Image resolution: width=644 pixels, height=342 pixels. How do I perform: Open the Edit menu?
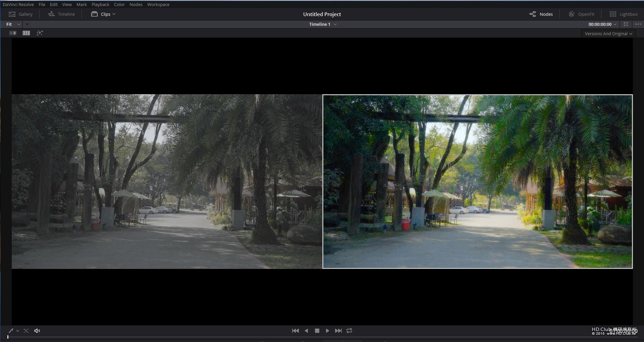point(54,4)
